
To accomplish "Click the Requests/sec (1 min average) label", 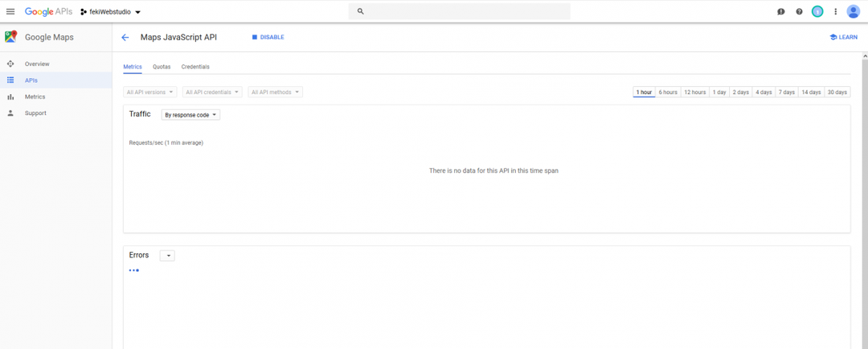I will click(x=166, y=143).
